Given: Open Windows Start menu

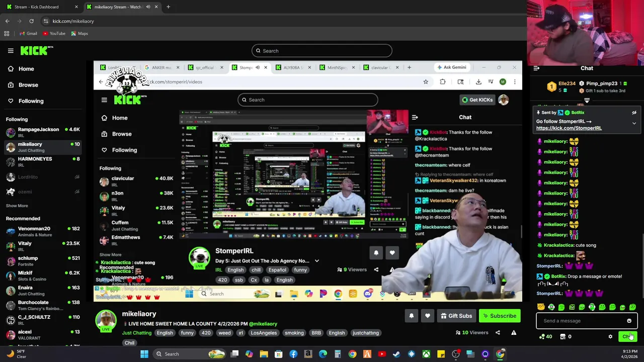Looking at the screenshot, I should 144,354.
